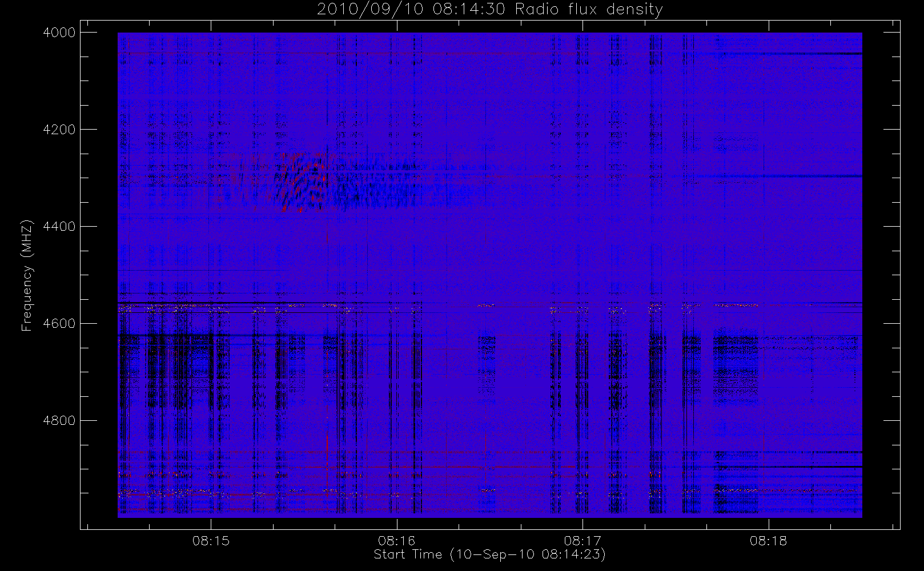Click the "Start Time (10-Sep-10 08:14:23)" axis label

pos(489,554)
